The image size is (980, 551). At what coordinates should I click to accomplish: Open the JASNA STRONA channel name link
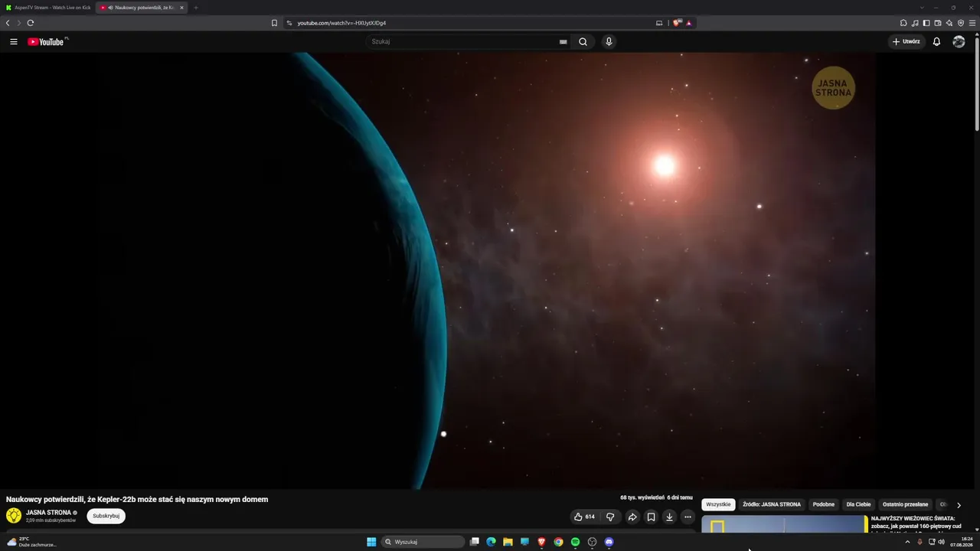pyautogui.click(x=48, y=513)
